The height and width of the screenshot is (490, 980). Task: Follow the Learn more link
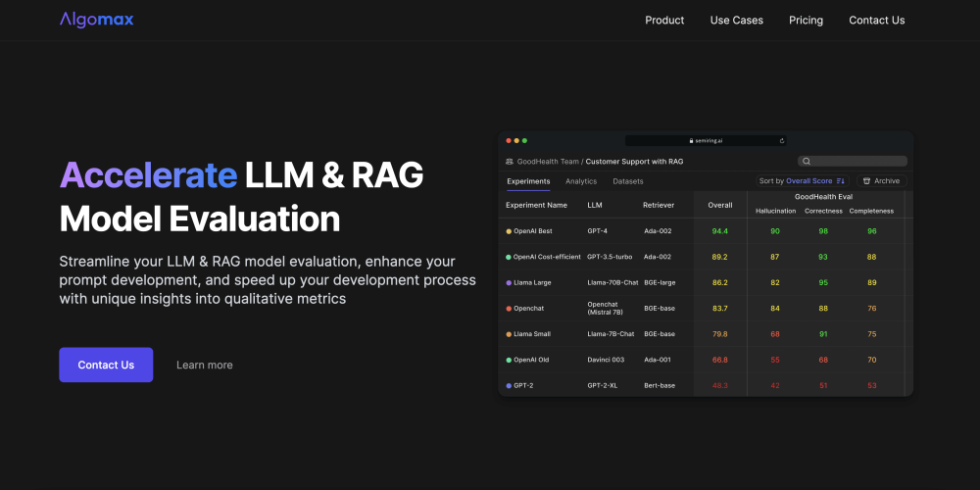coord(205,366)
